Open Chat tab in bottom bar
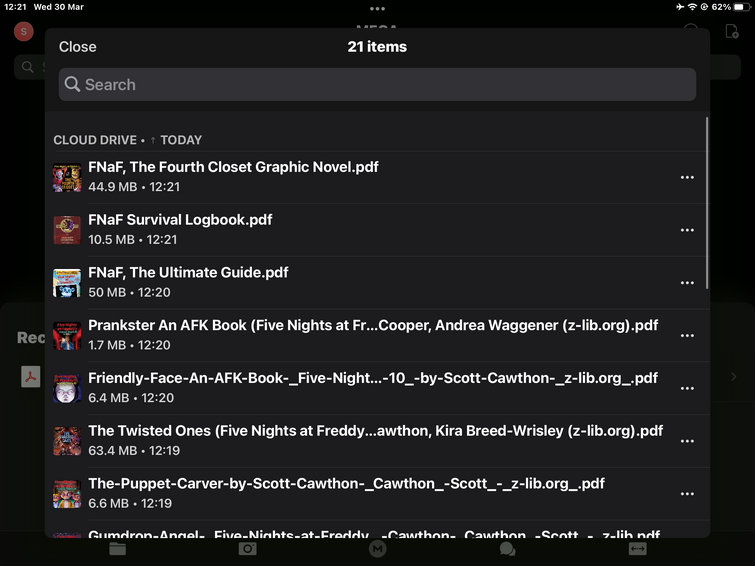 coord(508,549)
